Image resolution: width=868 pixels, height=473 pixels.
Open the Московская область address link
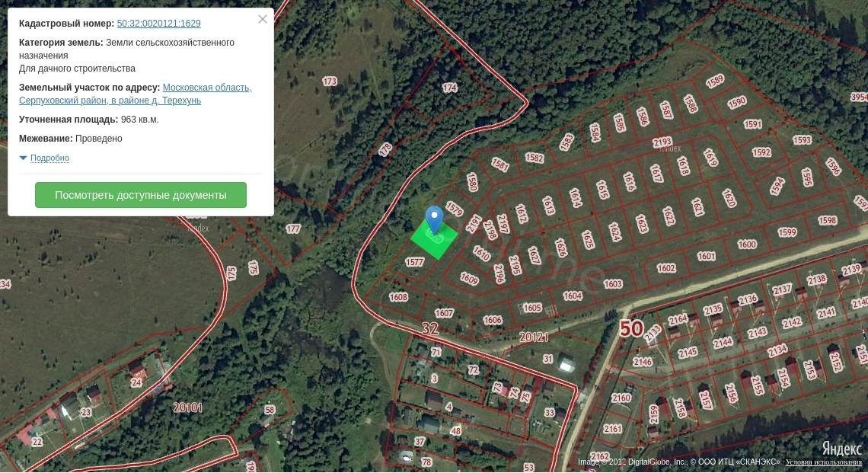click(207, 88)
